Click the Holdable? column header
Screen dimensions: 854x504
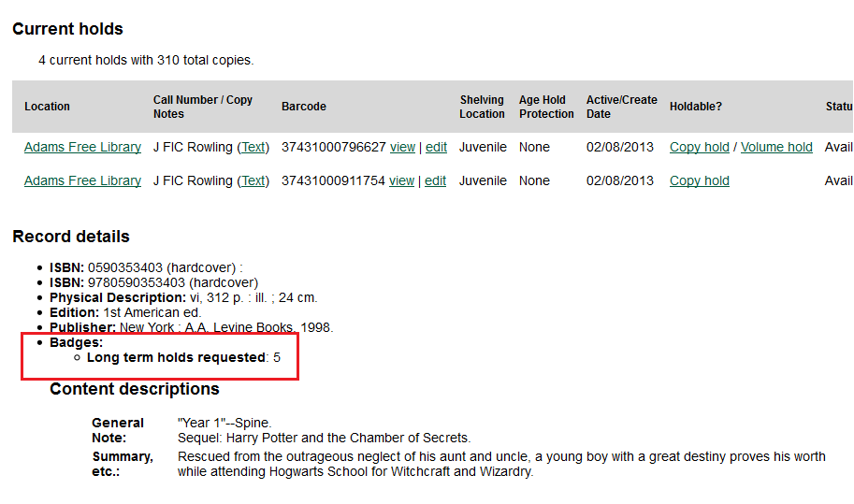tap(696, 107)
